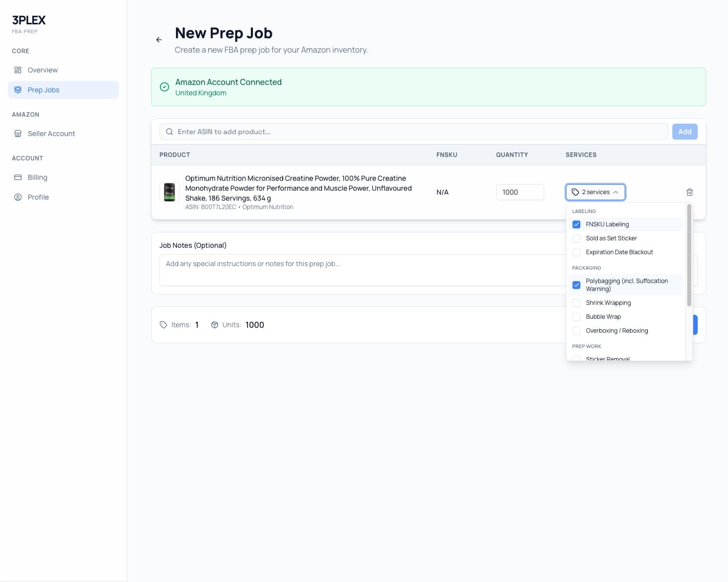Viewport: 728px width, 582px height.
Task: Click the tag icon next to Items count
Action: tap(163, 325)
